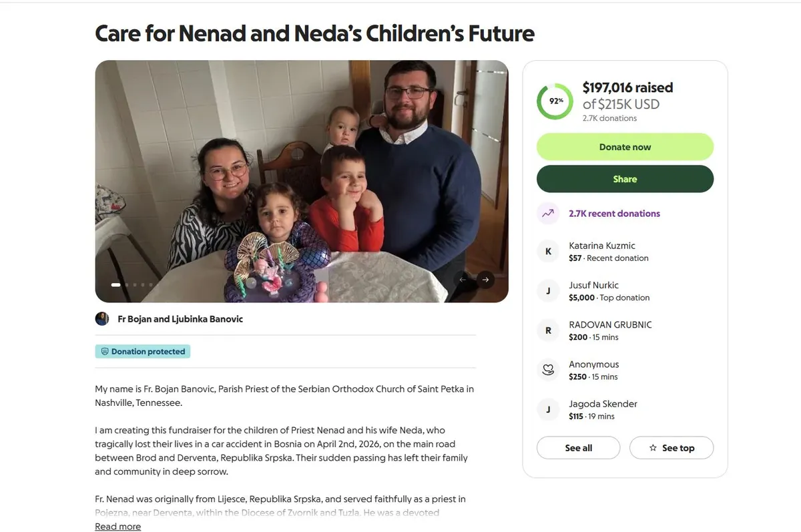
Task: Click the family photo in the carousel
Action: pyautogui.click(x=301, y=180)
